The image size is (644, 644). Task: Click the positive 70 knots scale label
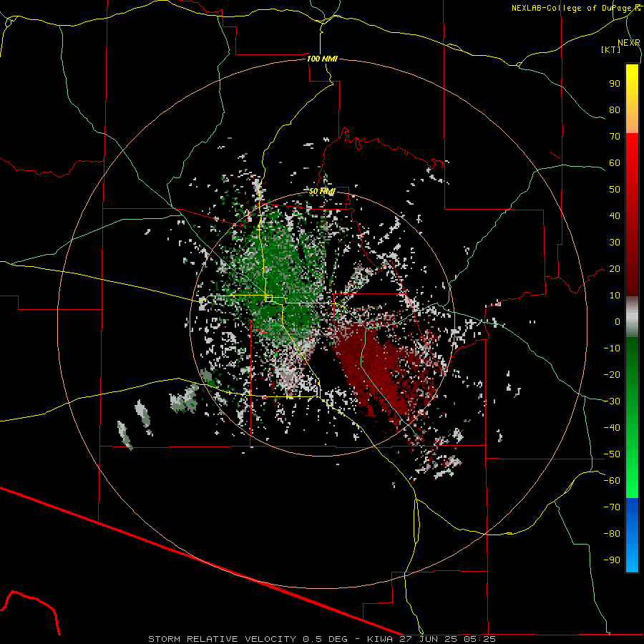615,137
